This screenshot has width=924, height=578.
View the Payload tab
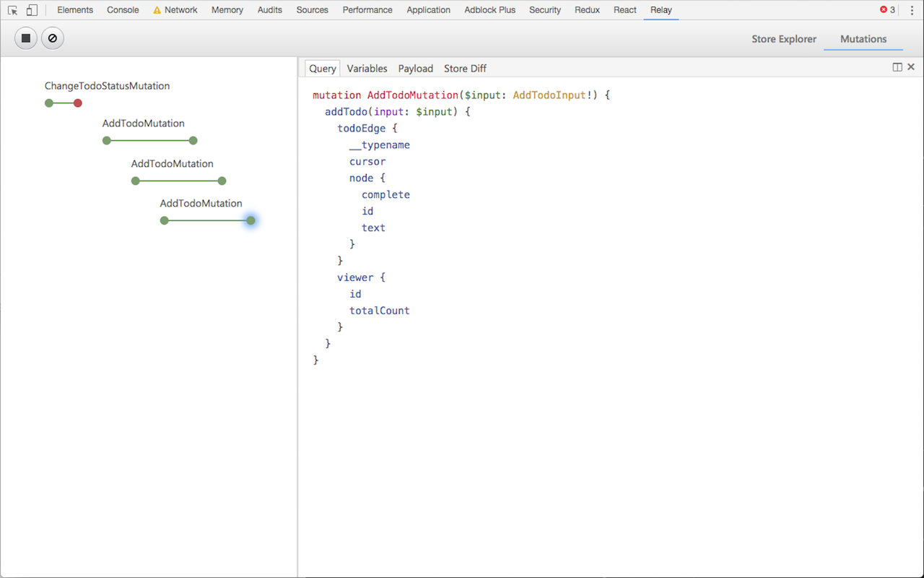(415, 68)
